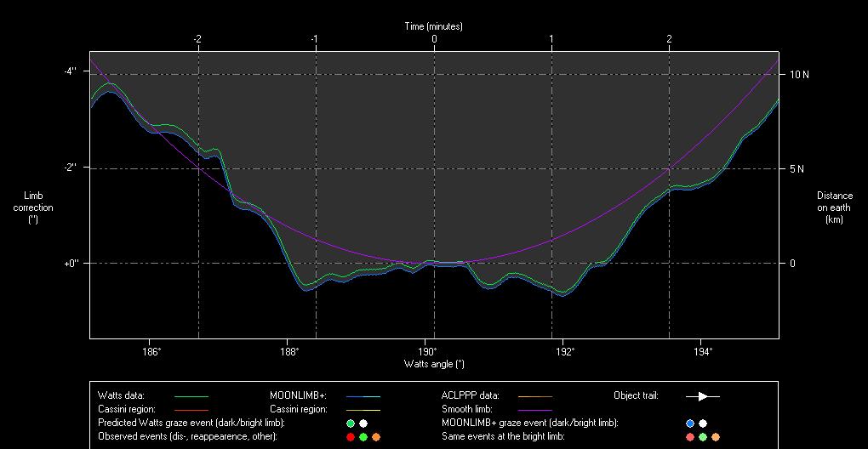Click the green Watts data line sample
868x449 pixels.
coord(191,396)
